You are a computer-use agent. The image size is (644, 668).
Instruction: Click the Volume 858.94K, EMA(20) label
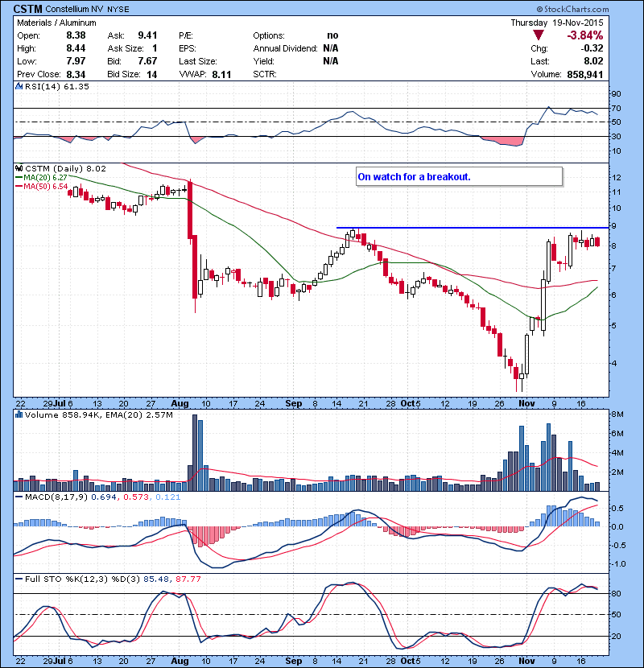click(99, 415)
